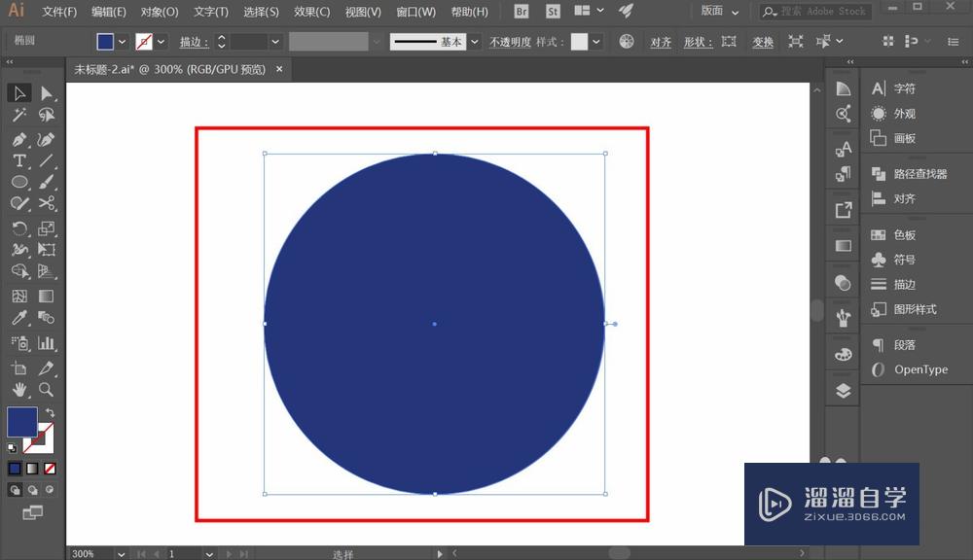Open fill color dropdown in control bar
The width and height of the screenshot is (973, 560).
123,42
